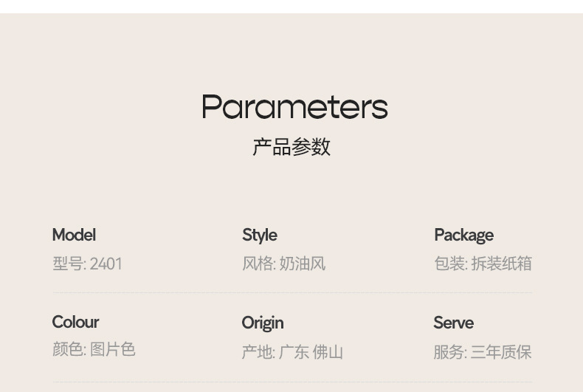The width and height of the screenshot is (583, 392).
Task: Select the 颜色: 图片色 text
Action: point(94,349)
